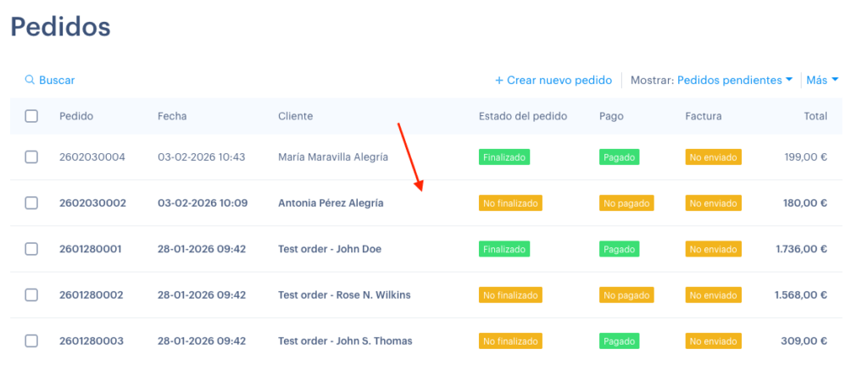Click the magnifier icon beside Buscar
Screen dimensions: 868x381
click(30, 80)
